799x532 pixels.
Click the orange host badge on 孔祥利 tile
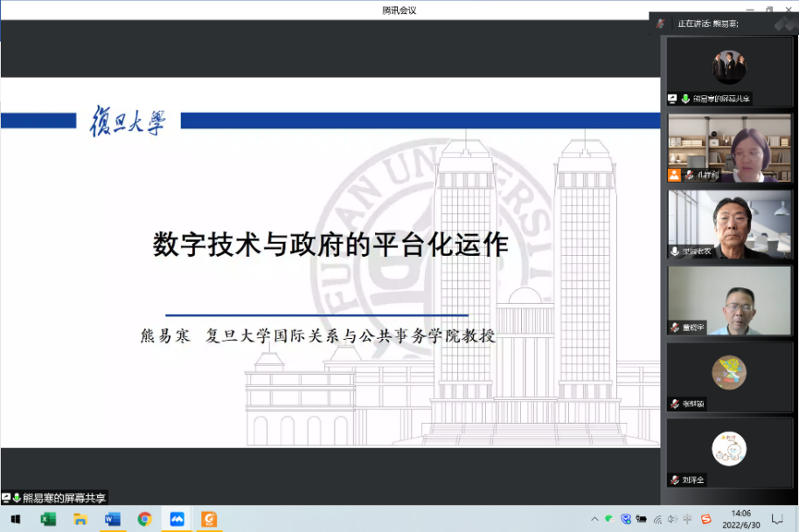pyautogui.click(x=674, y=175)
